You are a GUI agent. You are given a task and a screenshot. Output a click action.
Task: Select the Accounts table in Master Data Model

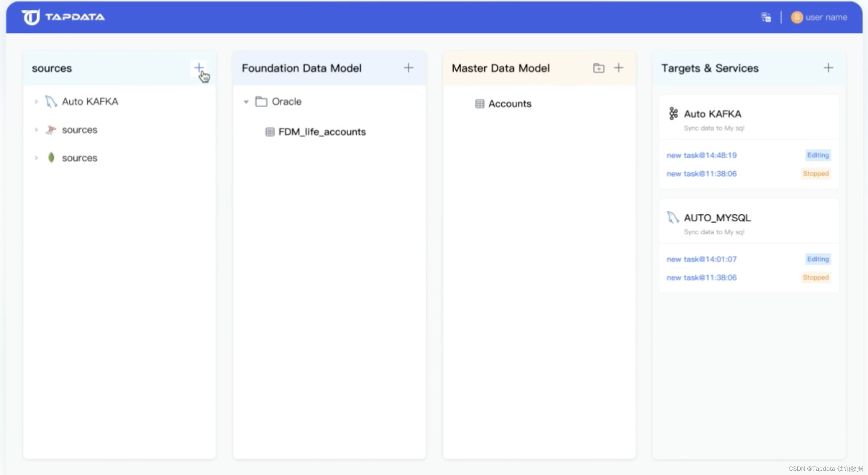(510, 104)
